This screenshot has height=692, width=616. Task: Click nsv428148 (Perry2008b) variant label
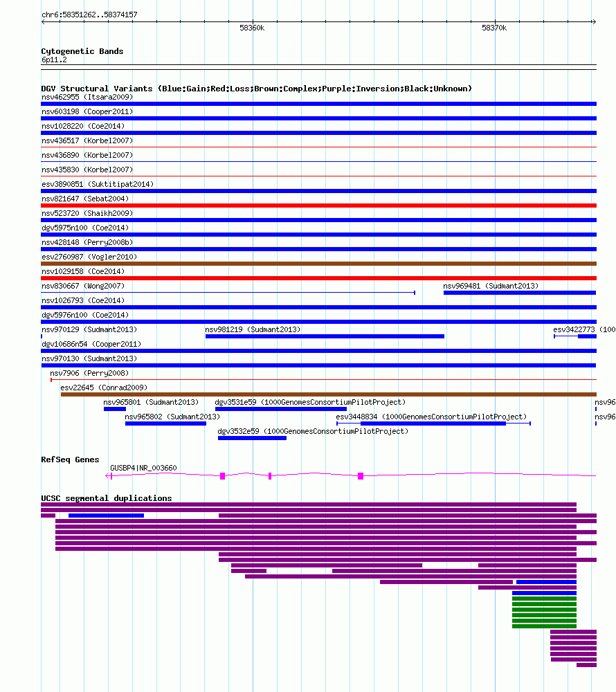87,243
